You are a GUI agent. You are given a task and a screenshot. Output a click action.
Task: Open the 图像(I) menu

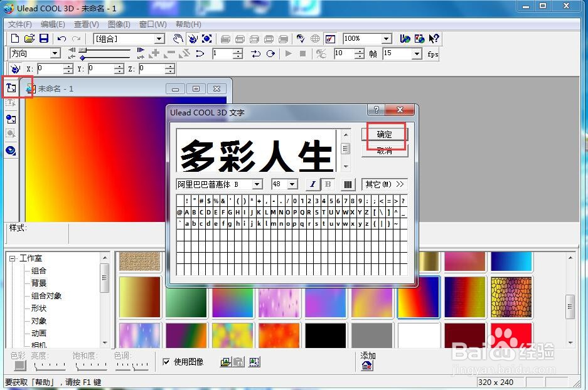tap(119, 24)
